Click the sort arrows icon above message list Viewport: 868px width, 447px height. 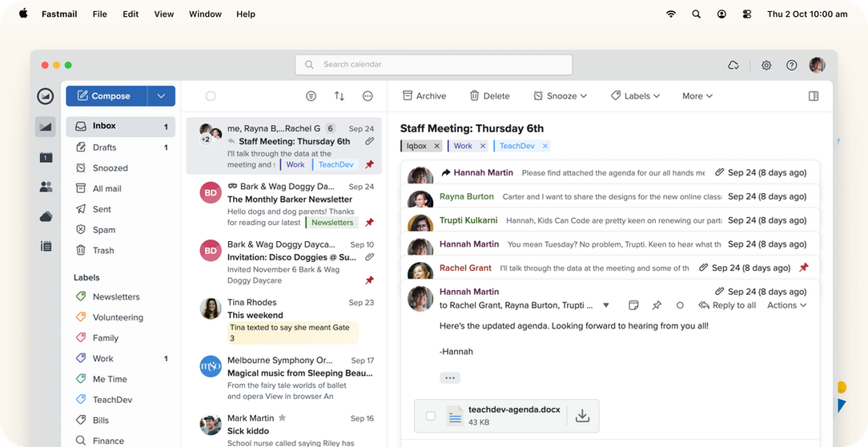[340, 96]
